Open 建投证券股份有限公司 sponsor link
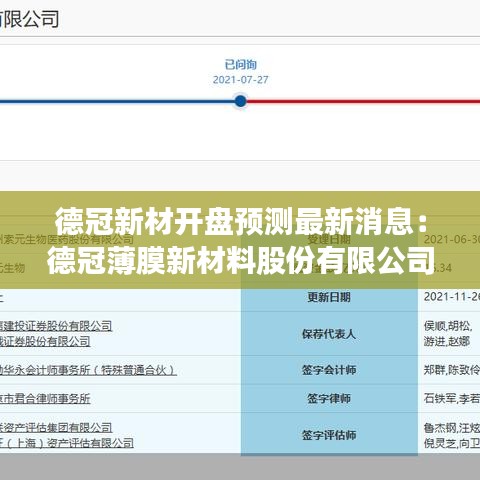Image resolution: width=480 pixels, height=480 pixels. click(56, 326)
